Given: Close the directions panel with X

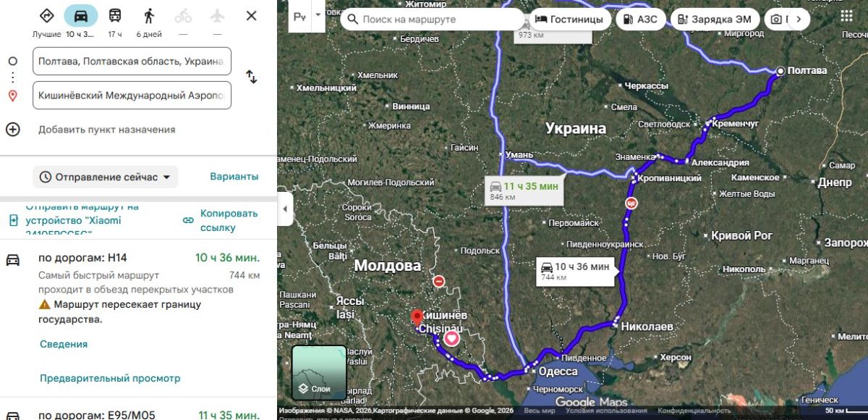Looking at the screenshot, I should pyautogui.click(x=251, y=16).
